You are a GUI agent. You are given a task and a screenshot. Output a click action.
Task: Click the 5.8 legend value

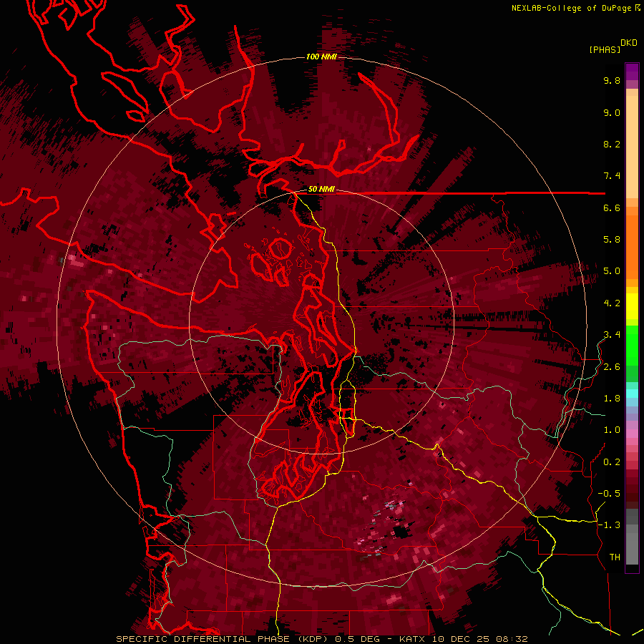pos(612,240)
